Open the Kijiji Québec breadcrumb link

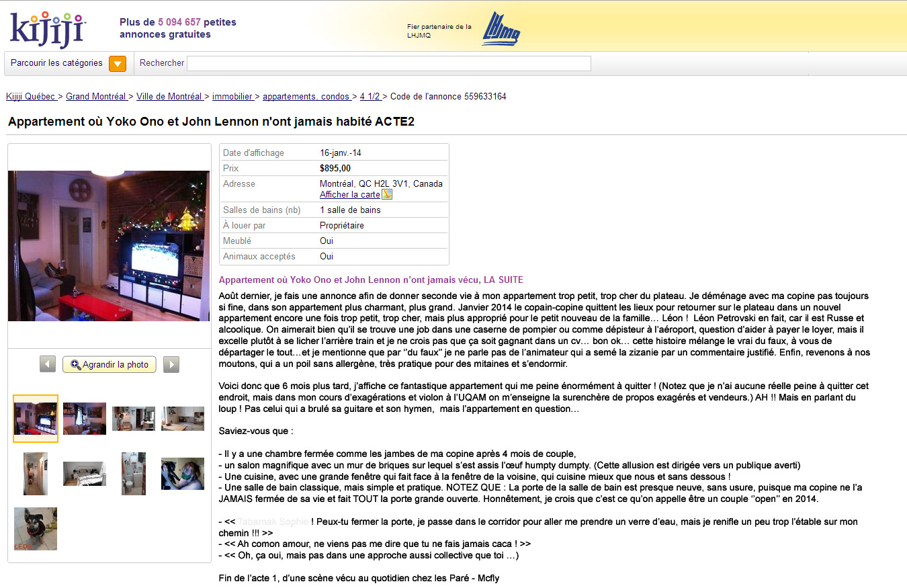tap(31, 96)
